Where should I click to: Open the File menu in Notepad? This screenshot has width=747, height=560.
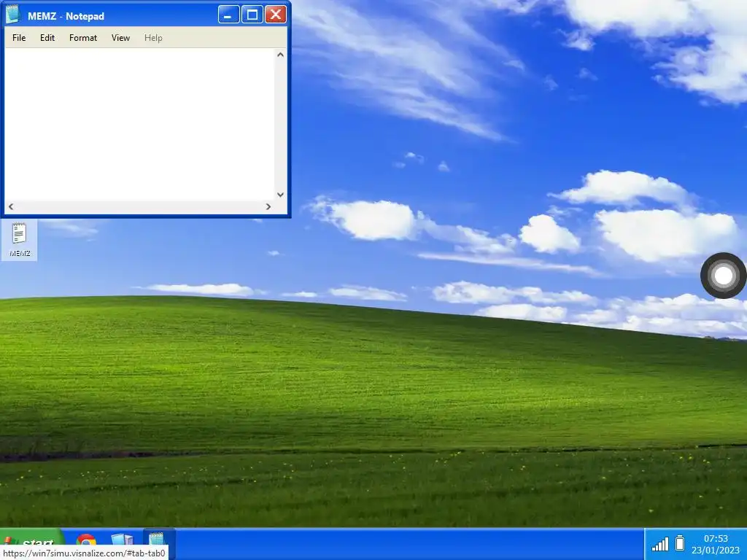pyautogui.click(x=19, y=38)
